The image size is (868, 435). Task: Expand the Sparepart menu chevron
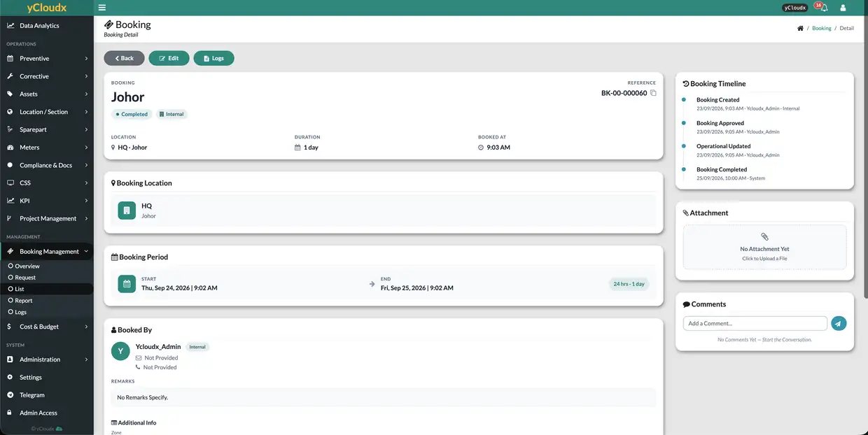[x=86, y=129]
